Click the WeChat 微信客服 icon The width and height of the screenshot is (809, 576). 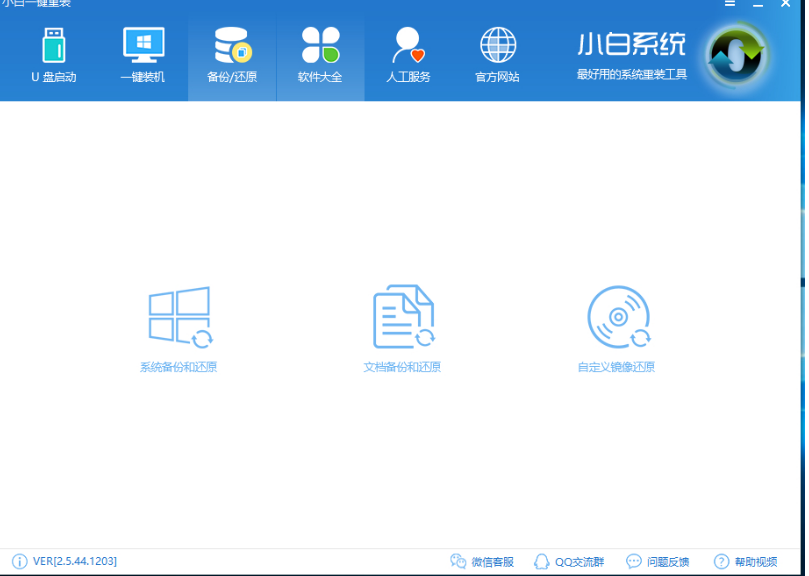tap(458, 562)
